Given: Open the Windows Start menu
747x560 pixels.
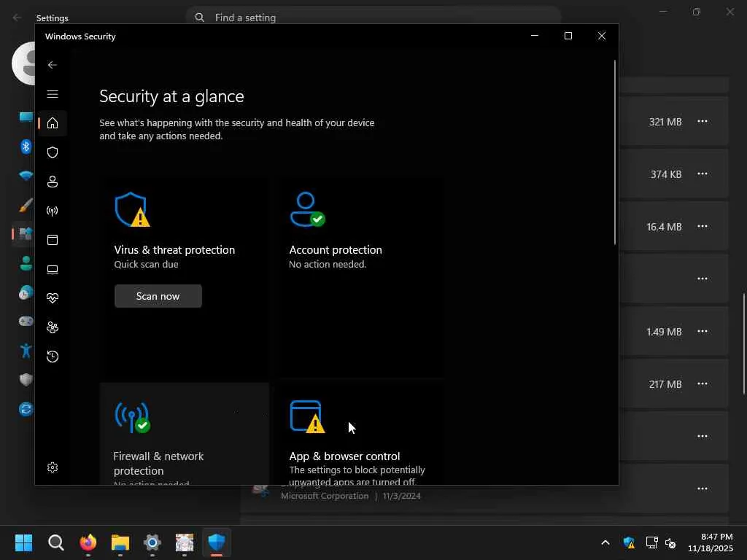Looking at the screenshot, I should (x=24, y=542).
